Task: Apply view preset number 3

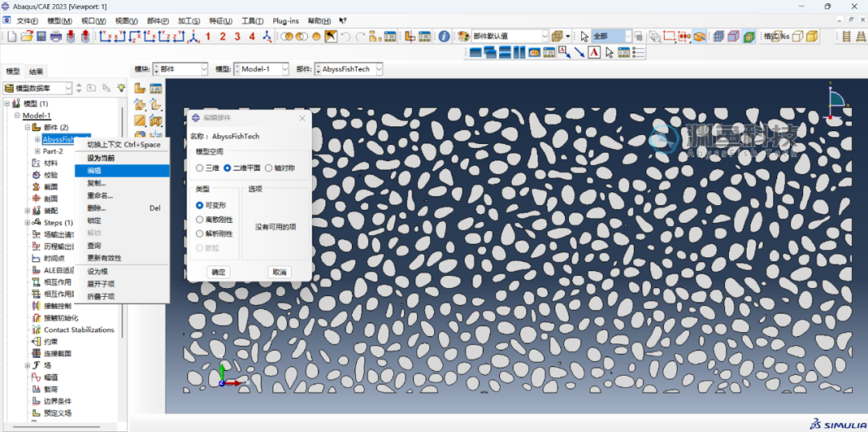Action: click(237, 36)
